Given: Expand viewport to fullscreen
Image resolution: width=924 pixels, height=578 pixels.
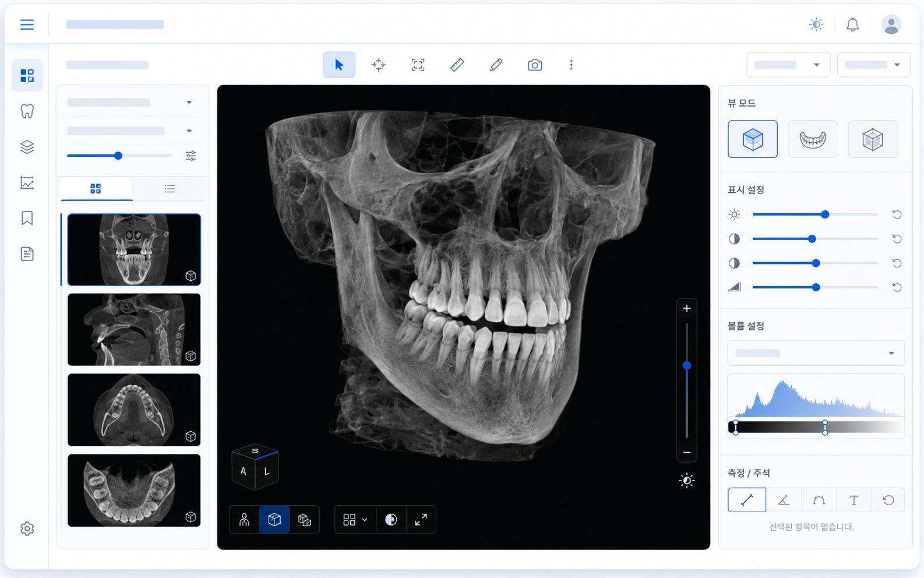Looking at the screenshot, I should [421, 520].
